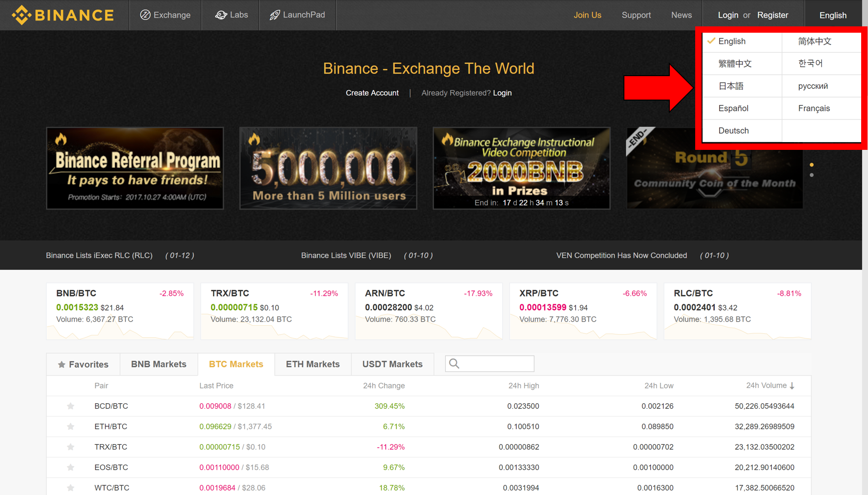Image resolution: width=868 pixels, height=495 pixels.
Task: Click BCD/BTC pair name
Action: [111, 406]
